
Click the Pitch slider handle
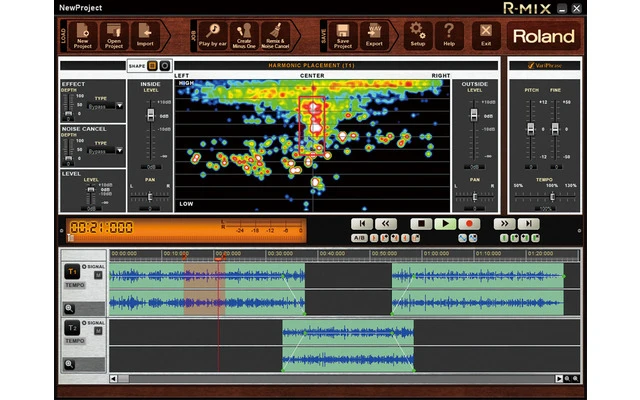click(x=530, y=129)
